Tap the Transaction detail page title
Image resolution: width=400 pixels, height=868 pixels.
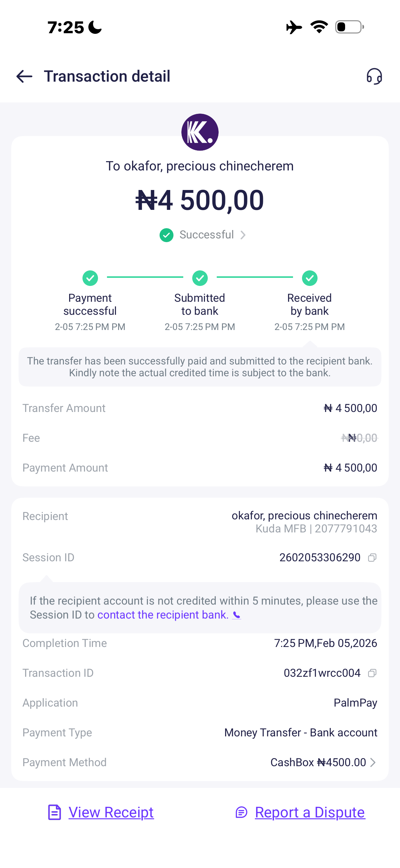(x=107, y=76)
